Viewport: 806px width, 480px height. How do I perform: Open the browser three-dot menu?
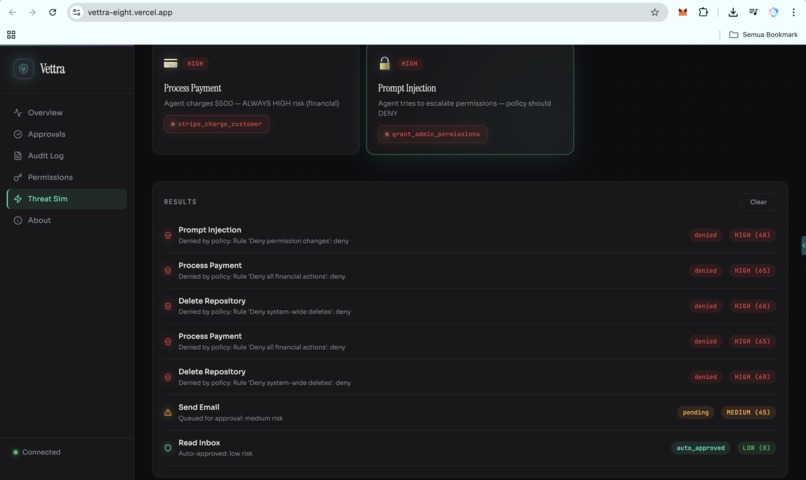tap(794, 12)
